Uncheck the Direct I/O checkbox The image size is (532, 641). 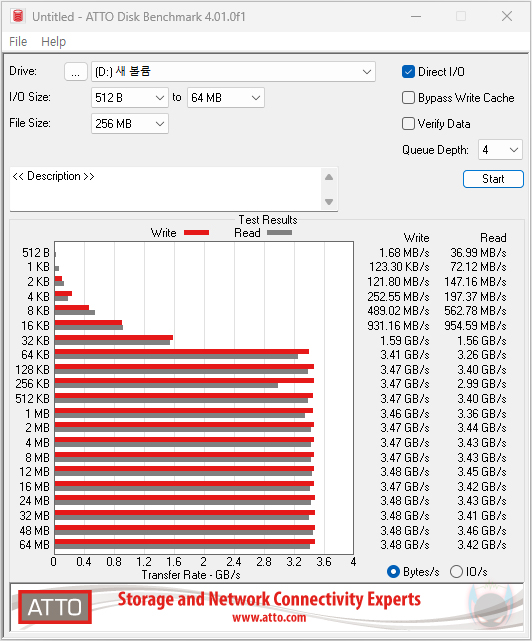408,72
